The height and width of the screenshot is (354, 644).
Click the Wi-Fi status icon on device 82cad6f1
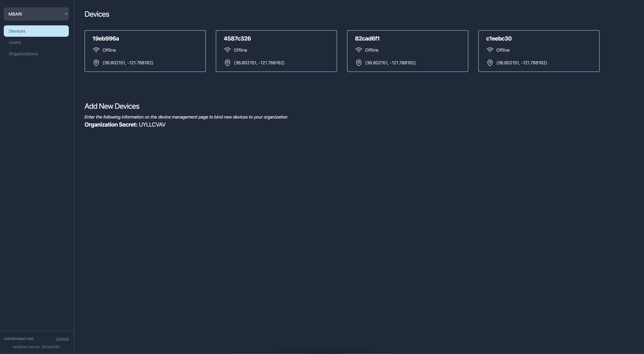pos(359,50)
